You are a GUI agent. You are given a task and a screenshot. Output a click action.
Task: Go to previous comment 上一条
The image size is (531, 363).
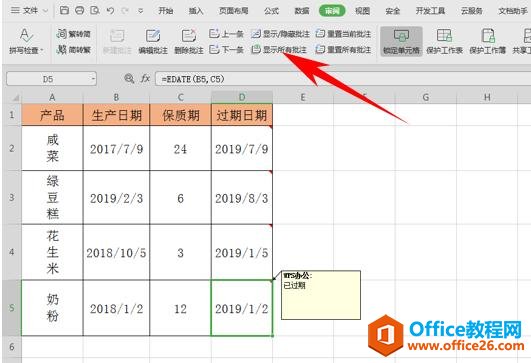226,34
